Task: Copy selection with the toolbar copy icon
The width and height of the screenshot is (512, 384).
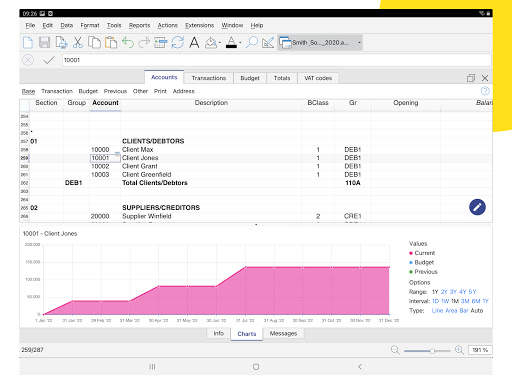Action: (x=94, y=43)
